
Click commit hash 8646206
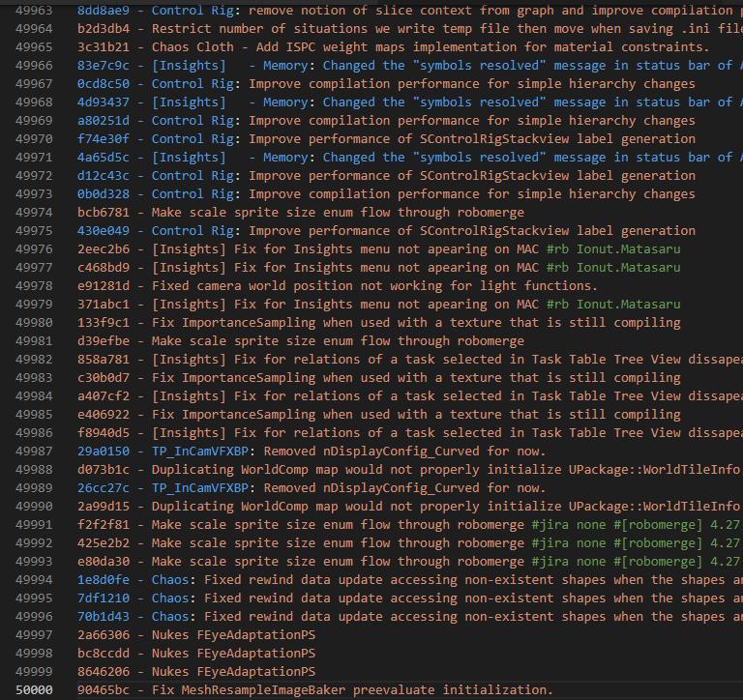point(104,672)
